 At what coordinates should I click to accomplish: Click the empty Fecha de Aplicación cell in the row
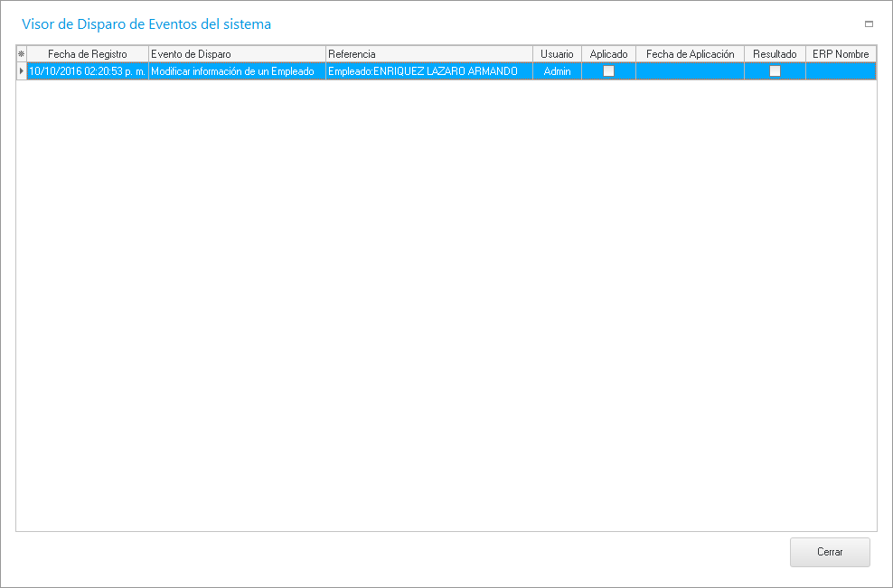coord(690,71)
